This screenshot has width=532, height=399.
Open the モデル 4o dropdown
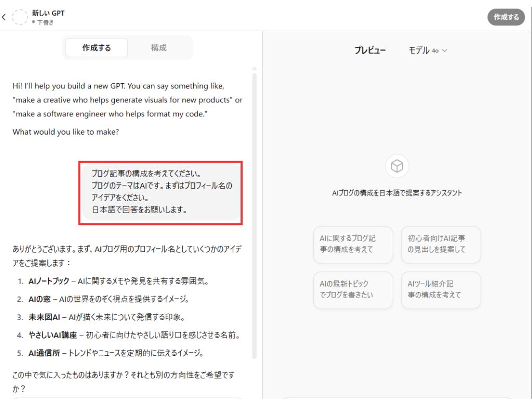[428, 50]
